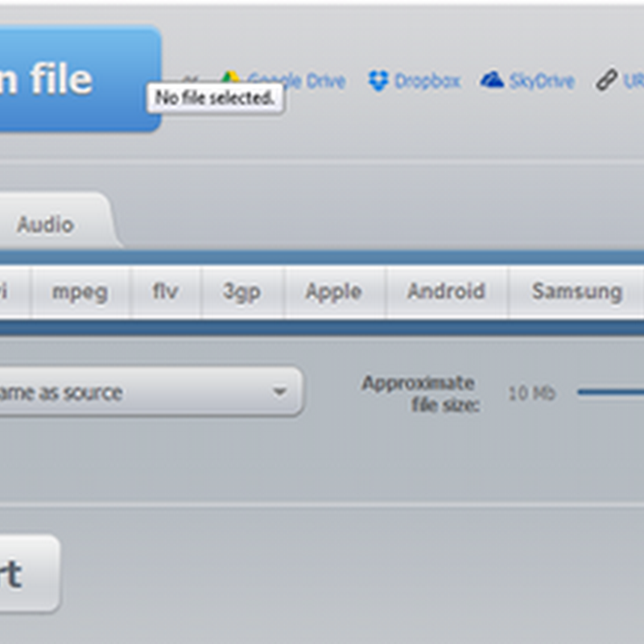This screenshot has width=644, height=644.
Task: Click the 'Approximate file size' label
Action: point(420,394)
